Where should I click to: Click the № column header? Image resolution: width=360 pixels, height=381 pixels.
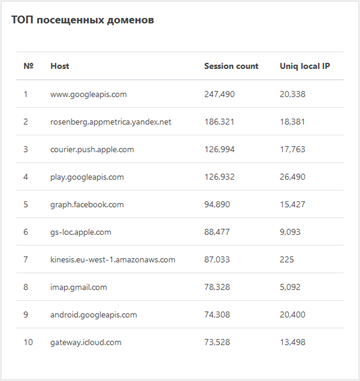(x=29, y=66)
